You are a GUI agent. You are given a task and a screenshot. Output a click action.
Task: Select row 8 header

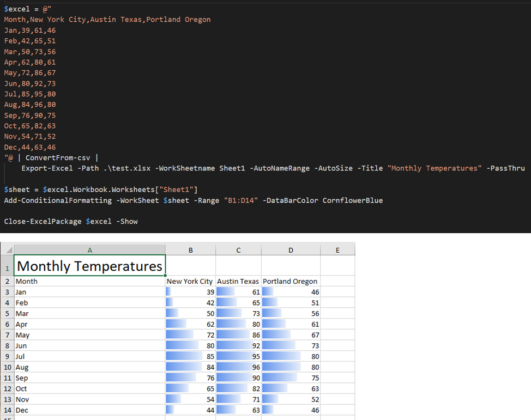coord(8,346)
